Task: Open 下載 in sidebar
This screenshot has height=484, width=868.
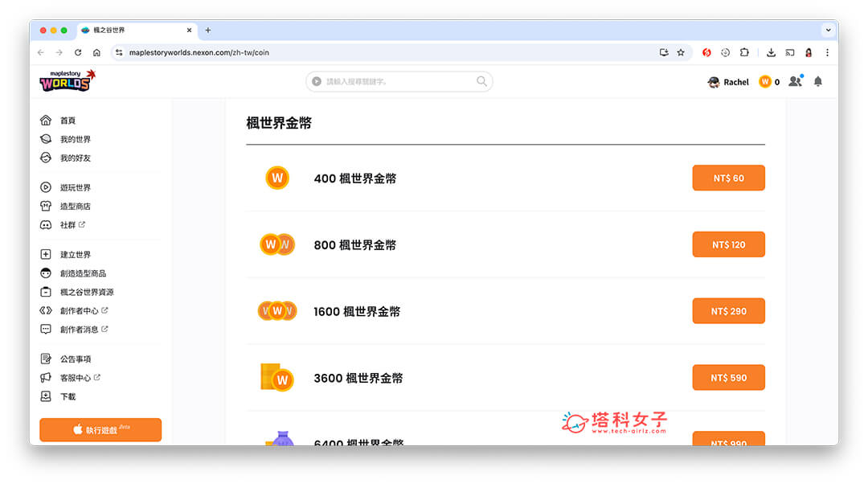Action: (68, 397)
